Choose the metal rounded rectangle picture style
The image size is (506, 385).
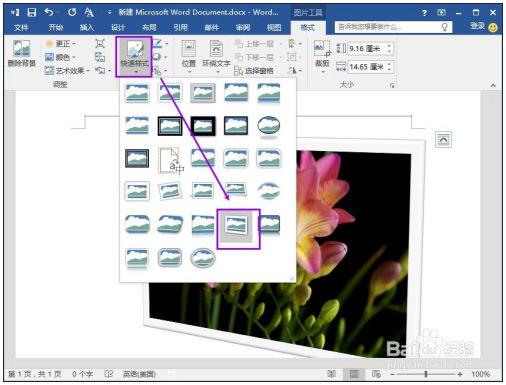coord(170,258)
